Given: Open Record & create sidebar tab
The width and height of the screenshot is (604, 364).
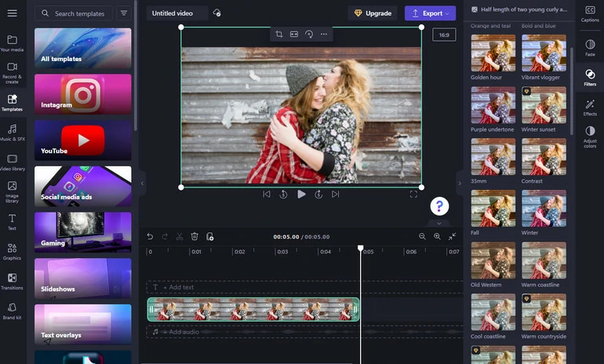Looking at the screenshot, I should (12, 73).
